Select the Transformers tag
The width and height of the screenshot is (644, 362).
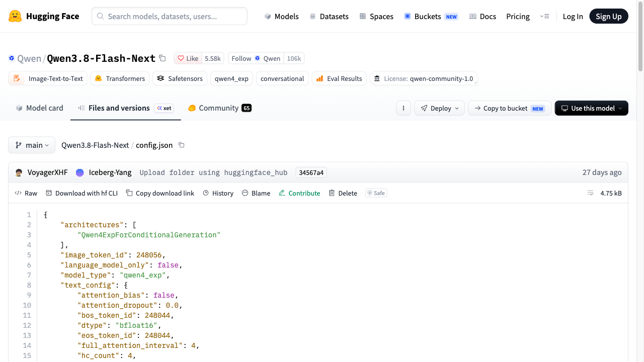tap(120, 78)
